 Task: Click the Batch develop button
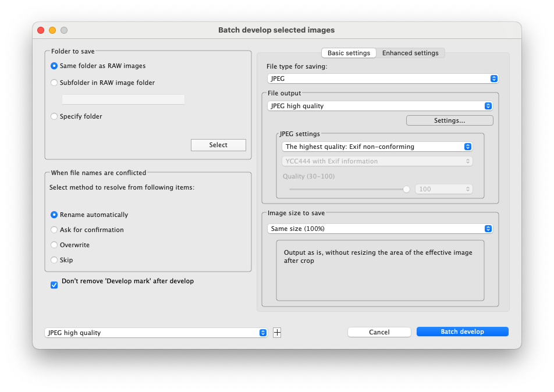click(x=462, y=332)
